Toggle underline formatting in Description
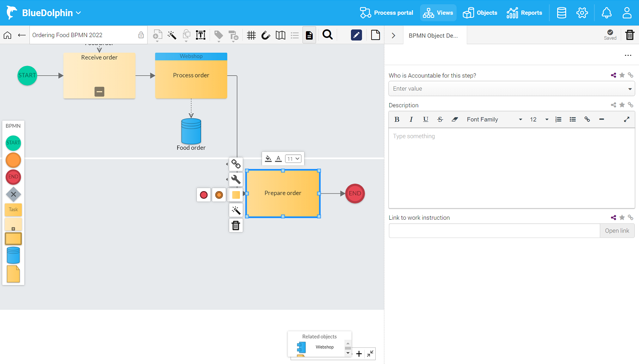This screenshot has height=364, width=639. point(426,120)
